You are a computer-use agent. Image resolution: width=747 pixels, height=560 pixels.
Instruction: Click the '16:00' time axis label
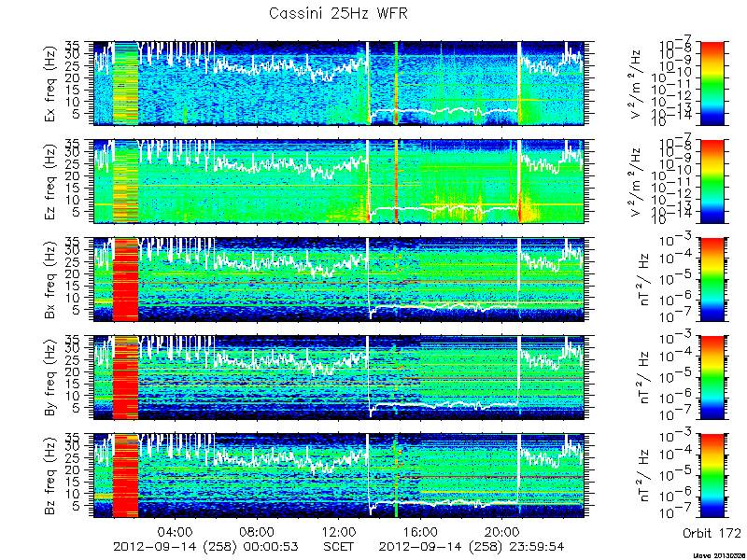(421, 531)
